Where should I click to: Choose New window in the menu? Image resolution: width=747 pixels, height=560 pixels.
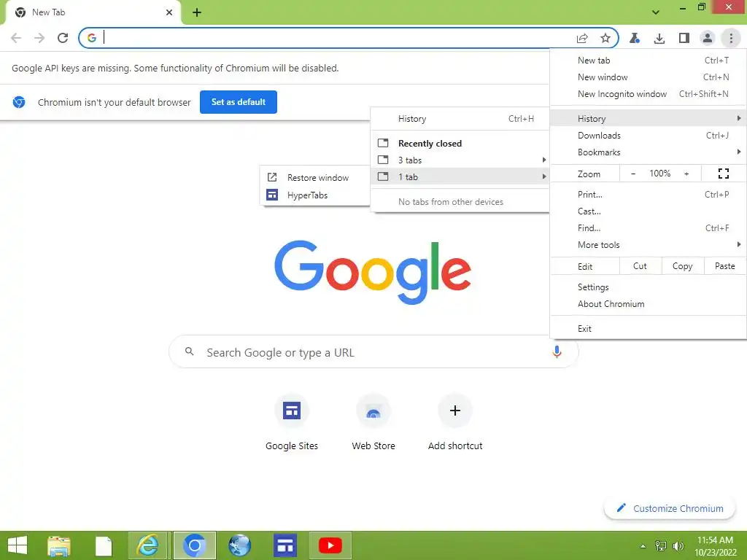[648, 77]
